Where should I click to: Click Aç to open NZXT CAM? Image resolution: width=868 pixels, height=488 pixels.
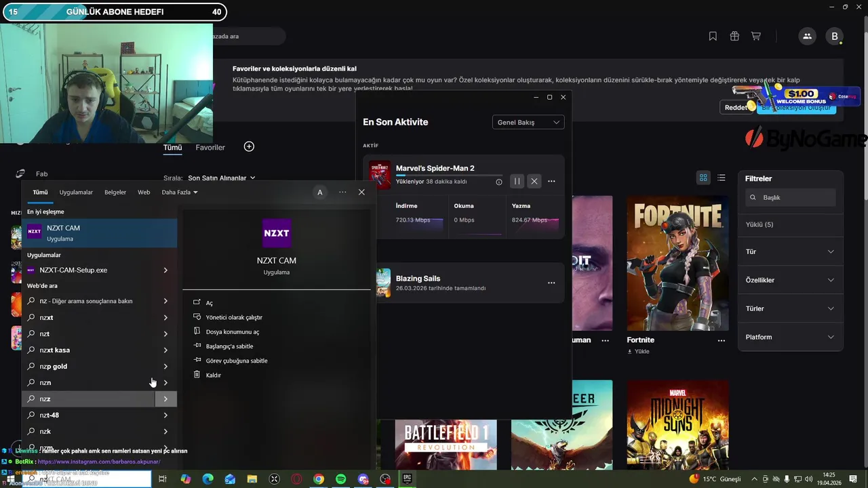click(209, 303)
